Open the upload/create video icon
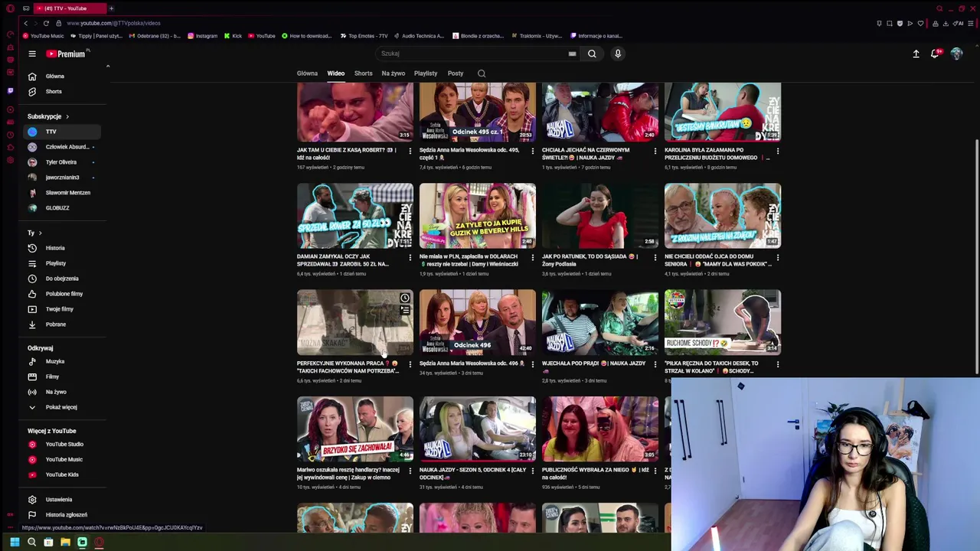 [916, 54]
